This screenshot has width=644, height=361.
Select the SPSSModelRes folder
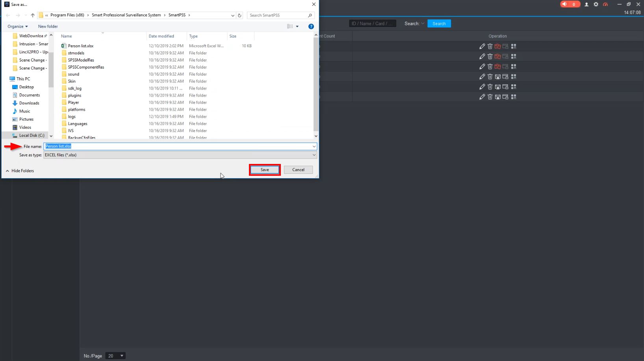pos(81,60)
